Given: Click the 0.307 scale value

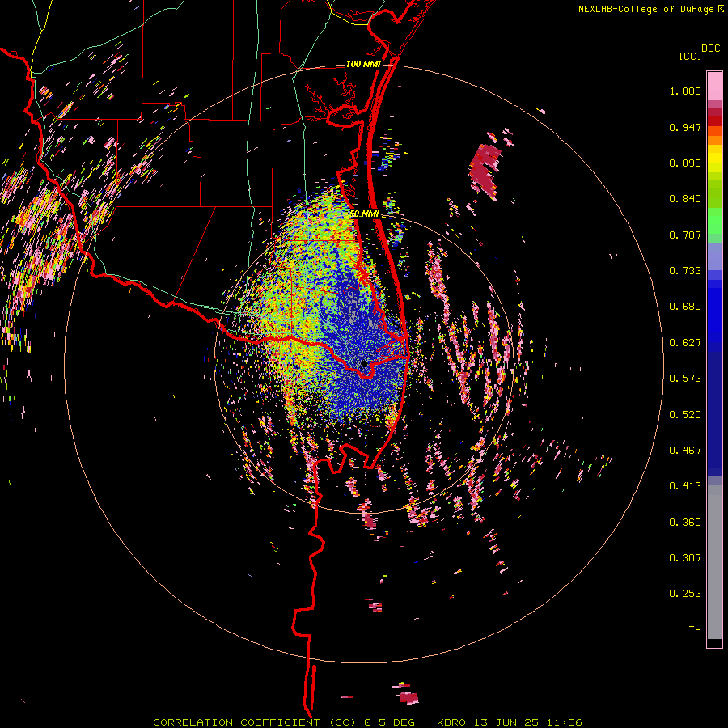Looking at the screenshot, I should 685,557.
